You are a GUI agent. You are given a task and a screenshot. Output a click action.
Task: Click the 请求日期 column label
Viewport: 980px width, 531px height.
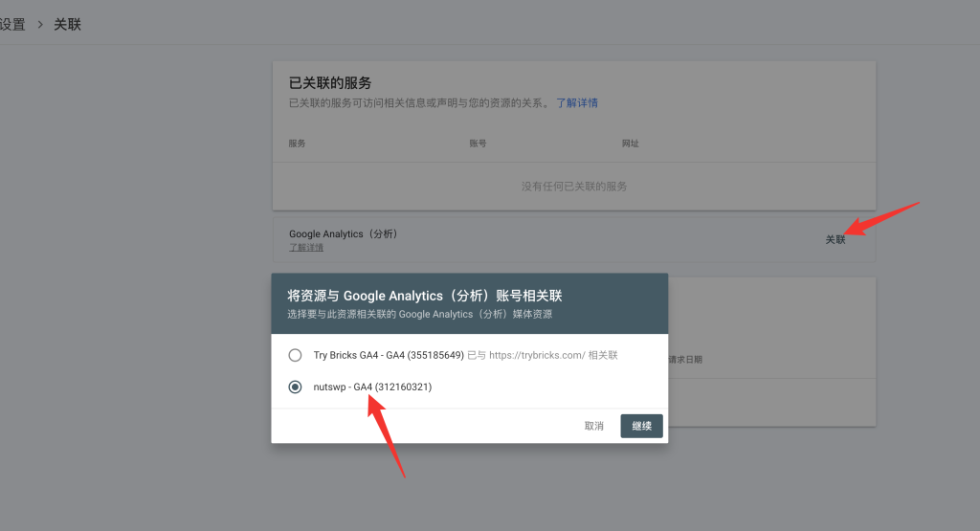click(685, 360)
